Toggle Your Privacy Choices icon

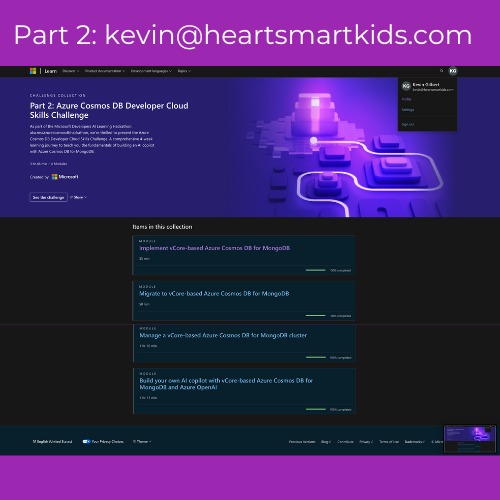pyautogui.click(x=86, y=441)
